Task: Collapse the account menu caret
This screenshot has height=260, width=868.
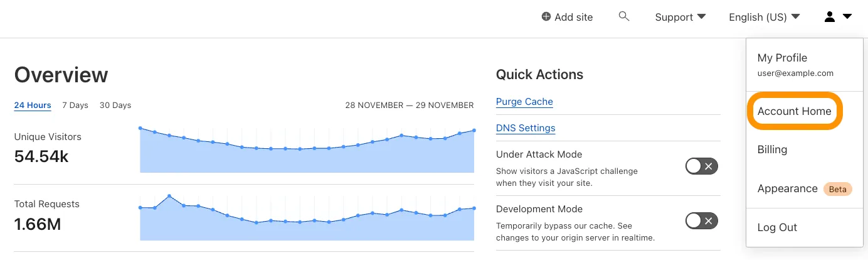Action: (x=847, y=17)
